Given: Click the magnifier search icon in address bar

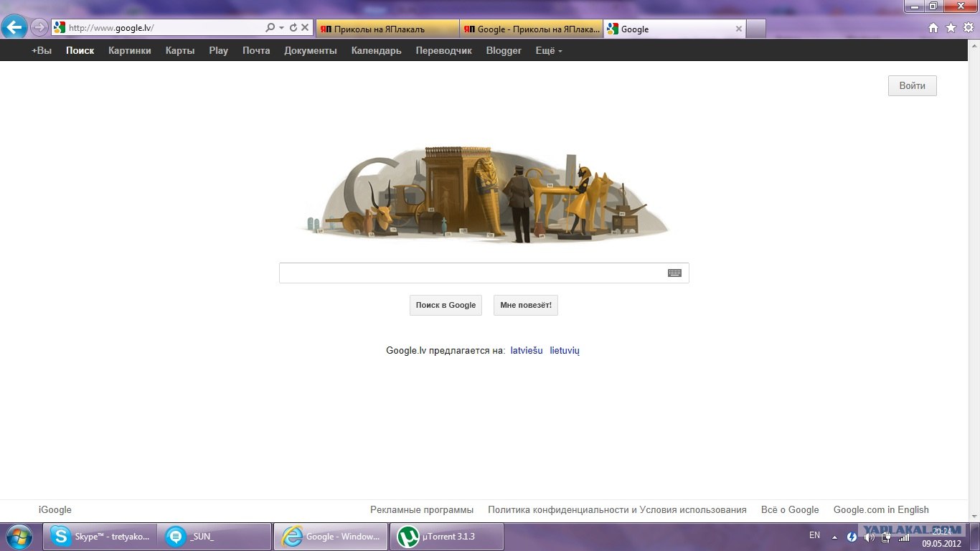Looking at the screenshot, I should click(270, 28).
